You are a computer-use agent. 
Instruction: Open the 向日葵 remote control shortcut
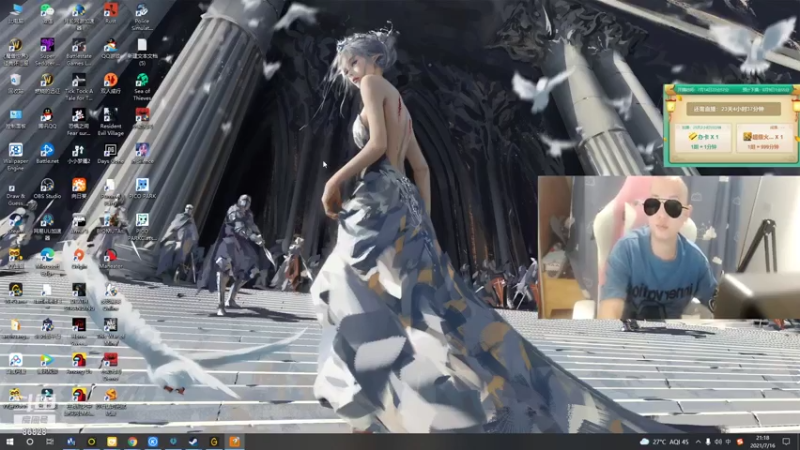79,188
